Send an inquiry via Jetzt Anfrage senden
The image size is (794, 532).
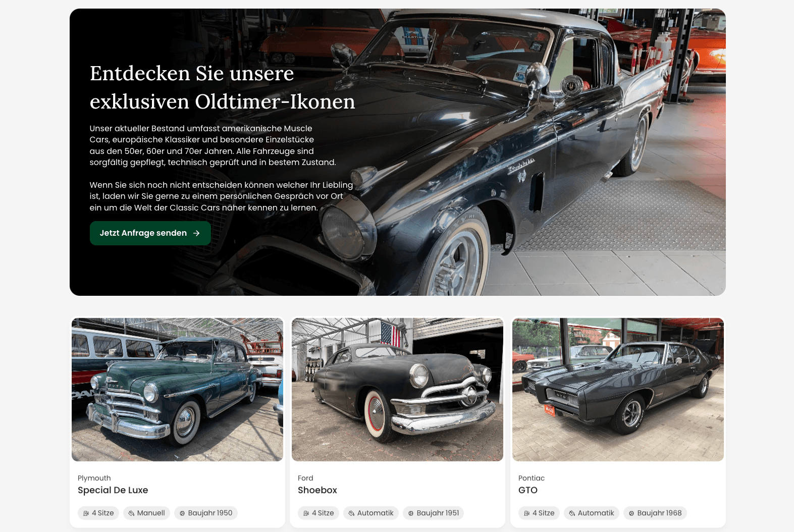click(150, 233)
